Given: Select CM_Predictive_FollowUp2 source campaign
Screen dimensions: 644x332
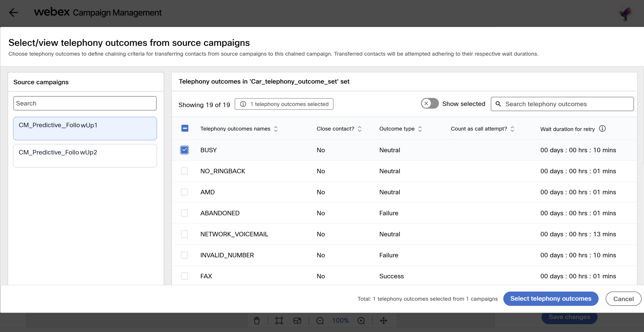Looking at the screenshot, I should (58, 152).
